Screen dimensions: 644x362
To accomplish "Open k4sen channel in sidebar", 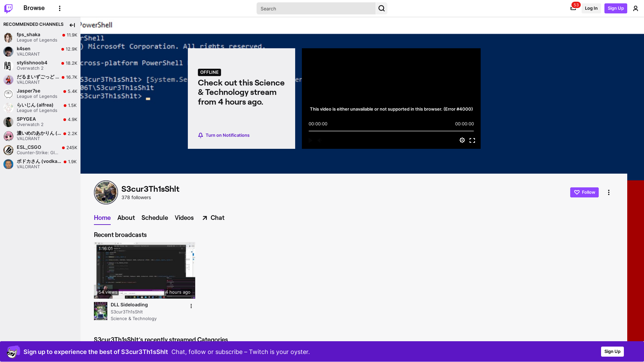I will (x=40, y=51).
